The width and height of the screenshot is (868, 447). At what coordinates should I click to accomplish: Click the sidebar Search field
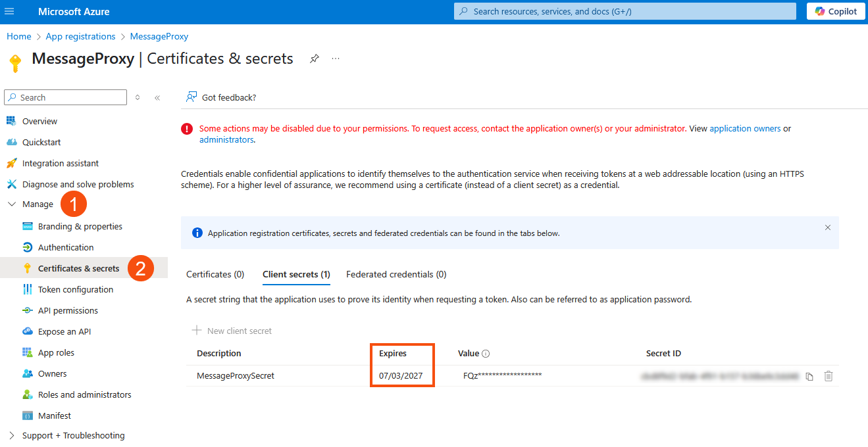[66, 97]
